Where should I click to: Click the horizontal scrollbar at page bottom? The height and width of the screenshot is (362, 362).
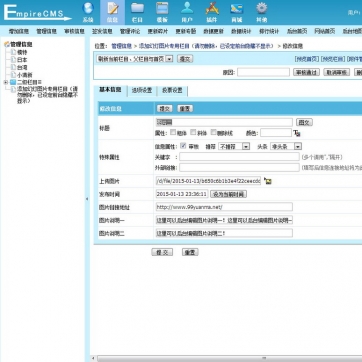tap(230, 358)
